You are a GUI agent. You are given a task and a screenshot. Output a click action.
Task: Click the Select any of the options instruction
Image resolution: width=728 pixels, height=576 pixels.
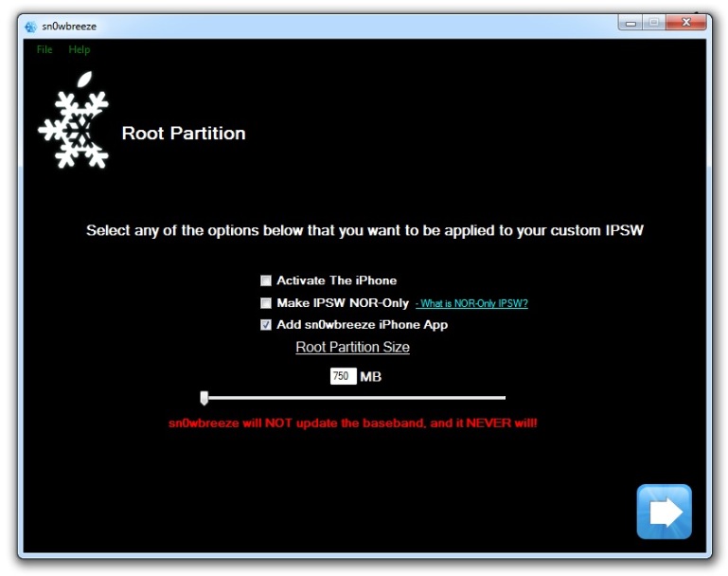coord(364,230)
